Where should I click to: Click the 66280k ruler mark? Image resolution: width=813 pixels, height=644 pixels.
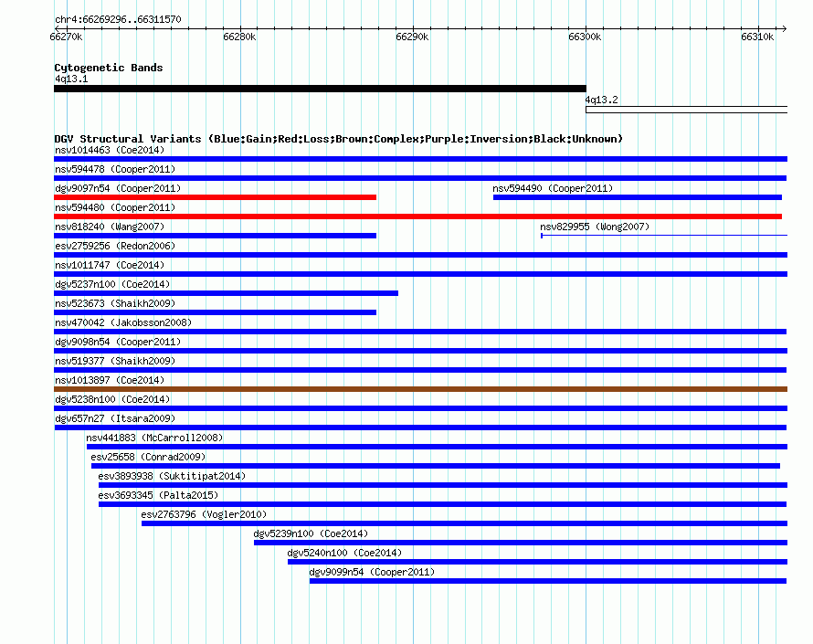pos(239,37)
